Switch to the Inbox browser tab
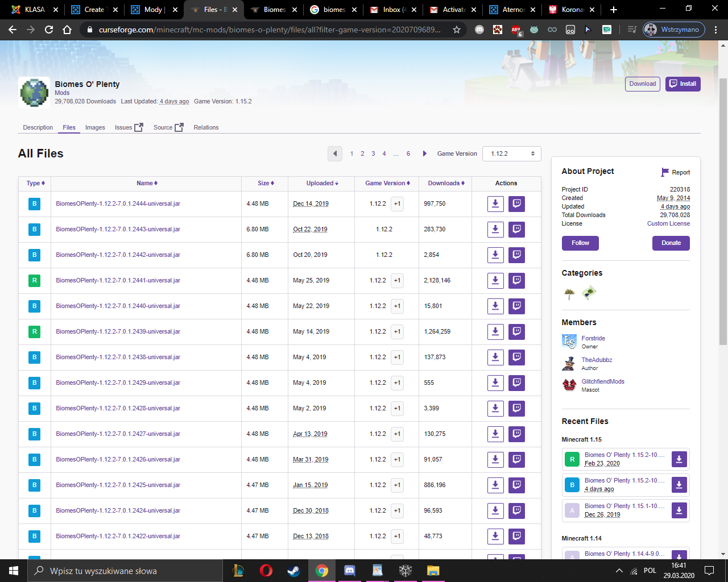728x582 pixels. click(x=393, y=10)
